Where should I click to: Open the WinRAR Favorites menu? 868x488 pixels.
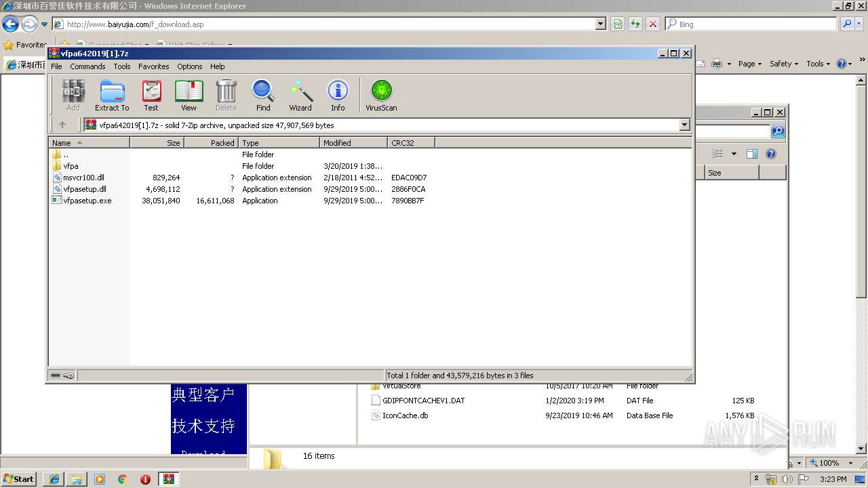[154, 66]
